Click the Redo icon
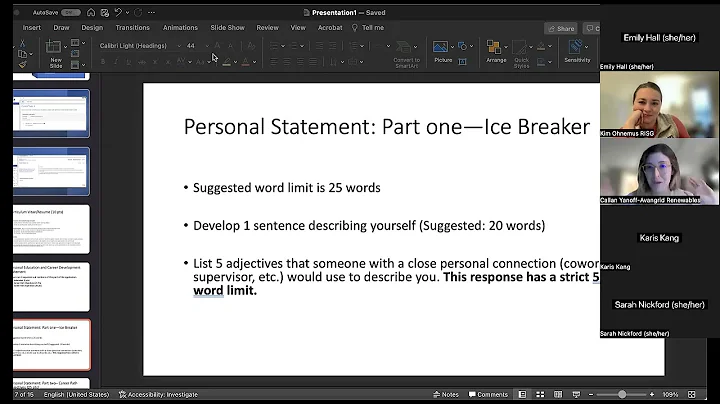Viewport: 720px width, 404px height. [x=138, y=12]
